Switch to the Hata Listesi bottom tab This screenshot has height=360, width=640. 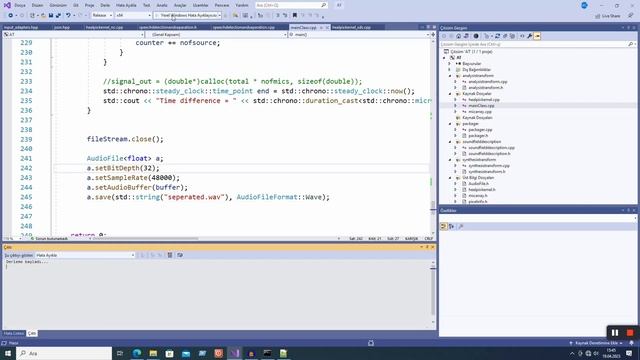click(x=14, y=333)
